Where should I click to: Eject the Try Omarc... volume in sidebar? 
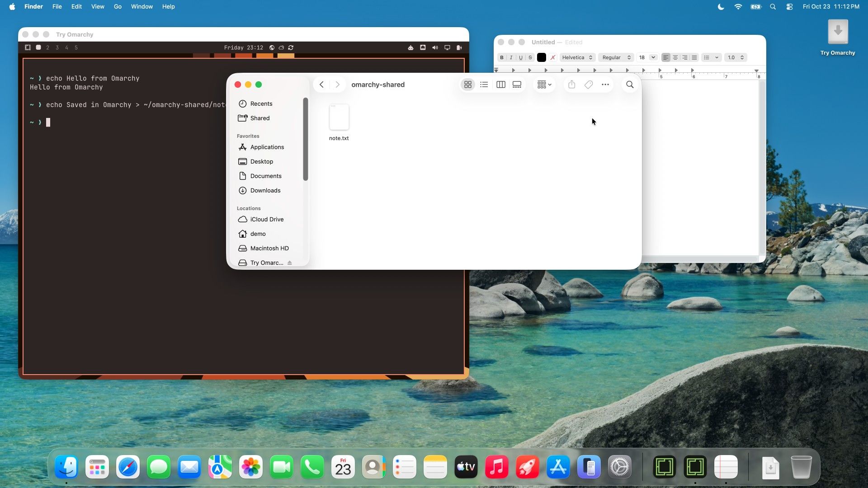click(290, 263)
